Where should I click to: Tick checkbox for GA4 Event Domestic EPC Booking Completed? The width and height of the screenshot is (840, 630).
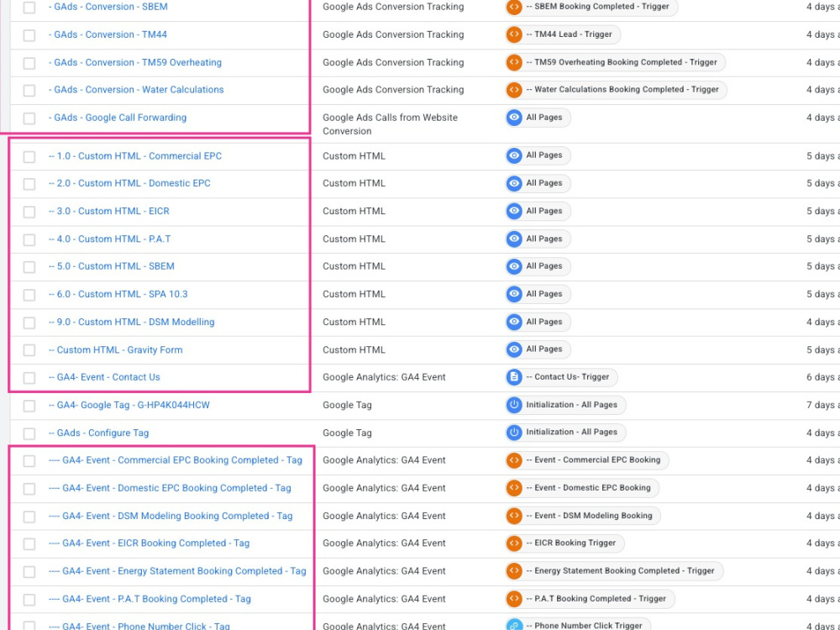tap(29, 489)
